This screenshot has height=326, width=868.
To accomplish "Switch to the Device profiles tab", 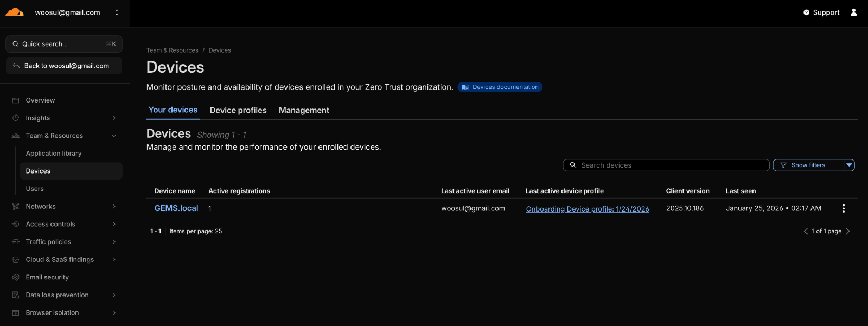I will pos(238,110).
